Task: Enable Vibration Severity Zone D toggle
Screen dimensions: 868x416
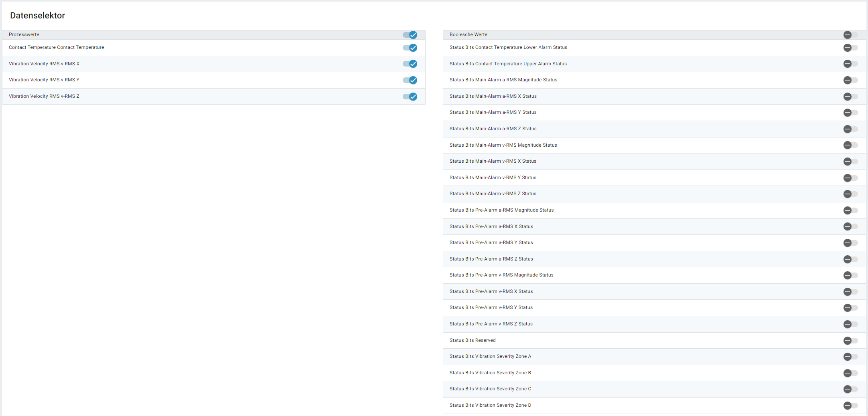Action: (850, 406)
